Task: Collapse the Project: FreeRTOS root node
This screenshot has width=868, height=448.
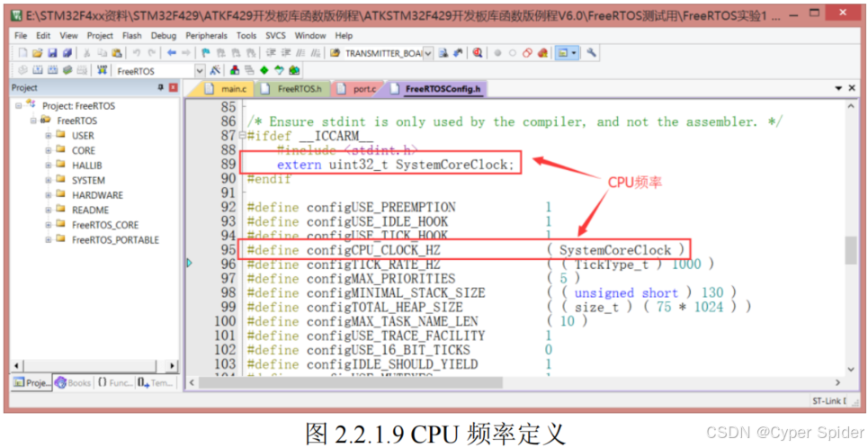Action: tap(18, 105)
